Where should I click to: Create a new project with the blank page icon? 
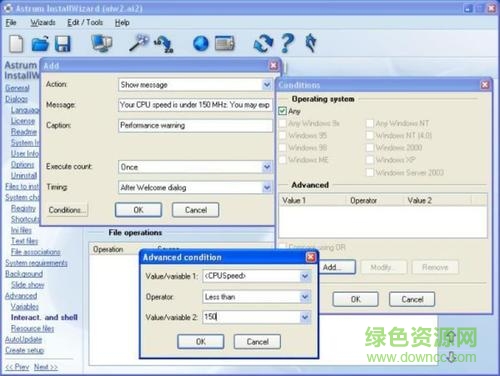point(16,44)
